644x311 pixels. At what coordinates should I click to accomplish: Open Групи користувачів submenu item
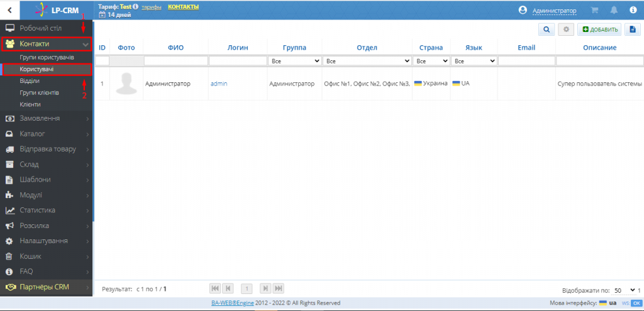pyautogui.click(x=47, y=57)
